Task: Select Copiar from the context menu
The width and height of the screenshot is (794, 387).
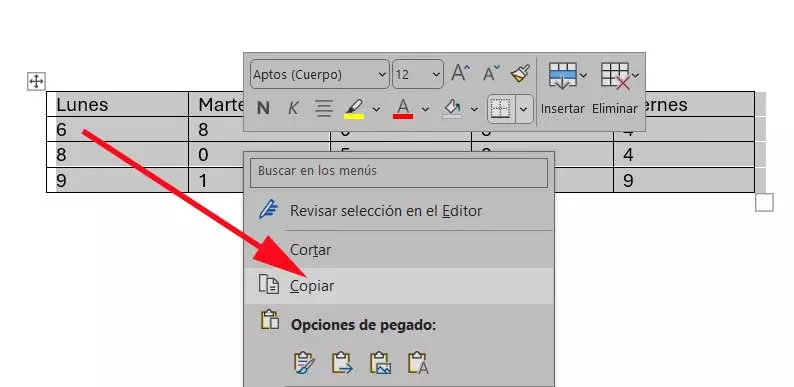Action: [399, 286]
